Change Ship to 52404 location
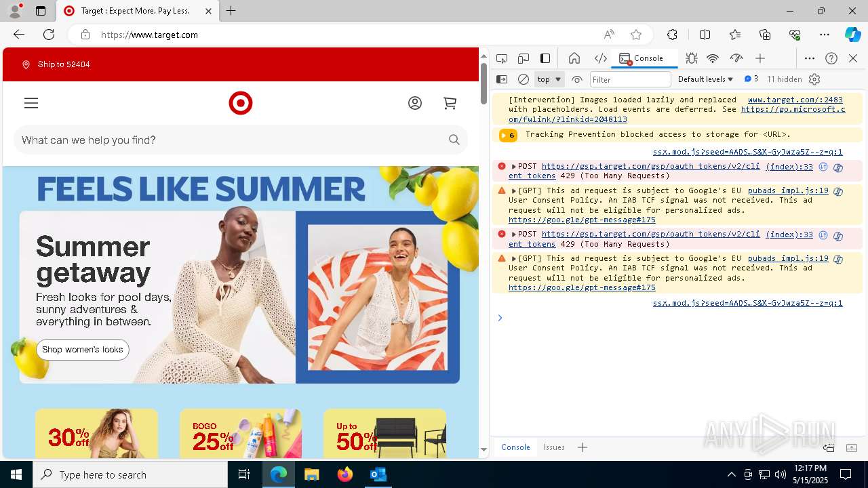The height and width of the screenshot is (488, 868). point(56,64)
